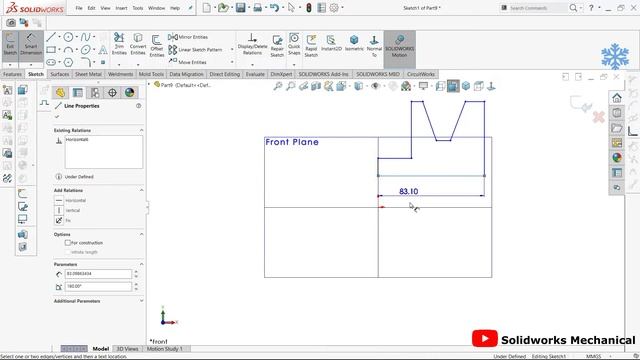Switch to Isometric view
The height and width of the screenshot is (360, 640).
pyautogui.click(x=354, y=43)
